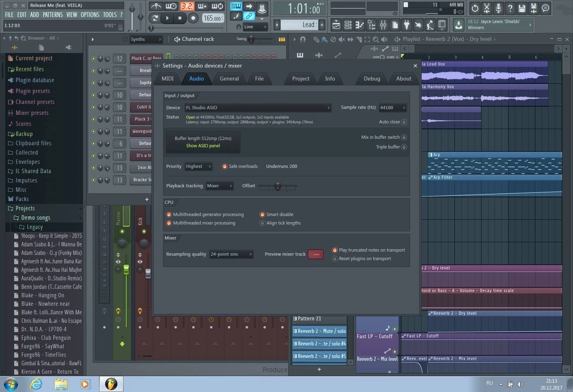Open the Debug tab in Settings
The width and height of the screenshot is (573, 392).
[x=372, y=78]
